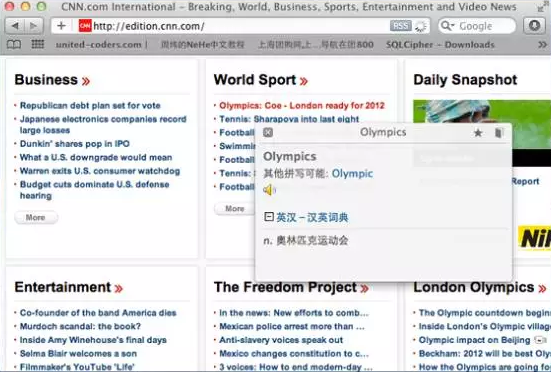Open the 英汉－汉英词典 dictionary link
Viewport: 551px width, 372px height.
click(x=312, y=217)
